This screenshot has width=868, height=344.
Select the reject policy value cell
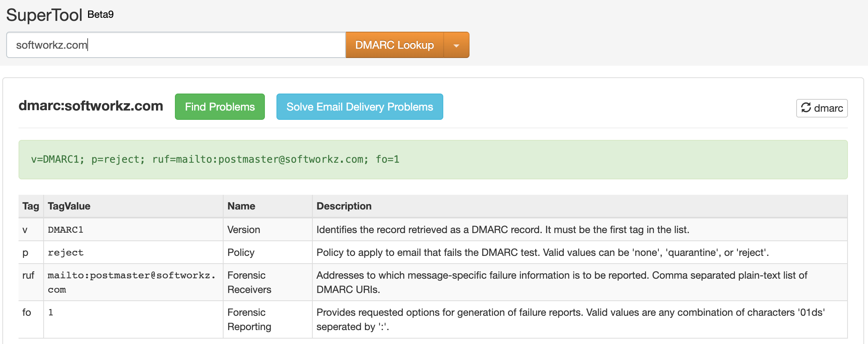66,252
